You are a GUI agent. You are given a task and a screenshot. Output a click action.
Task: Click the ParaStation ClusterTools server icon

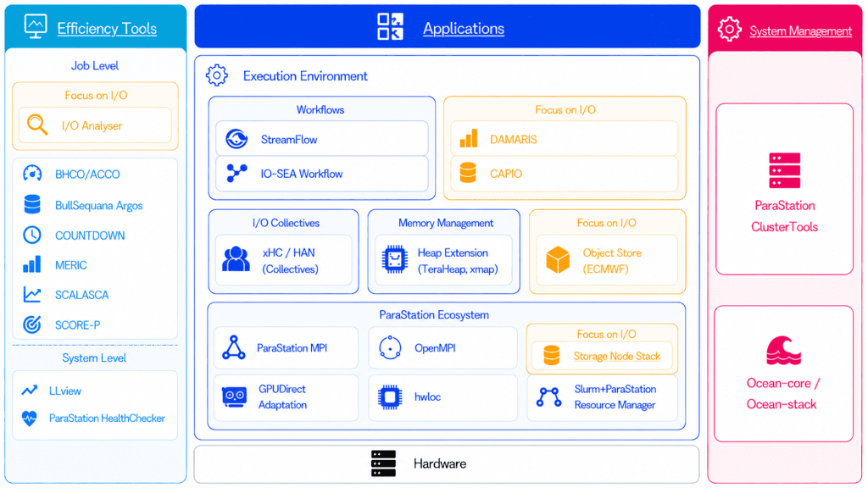point(784,170)
